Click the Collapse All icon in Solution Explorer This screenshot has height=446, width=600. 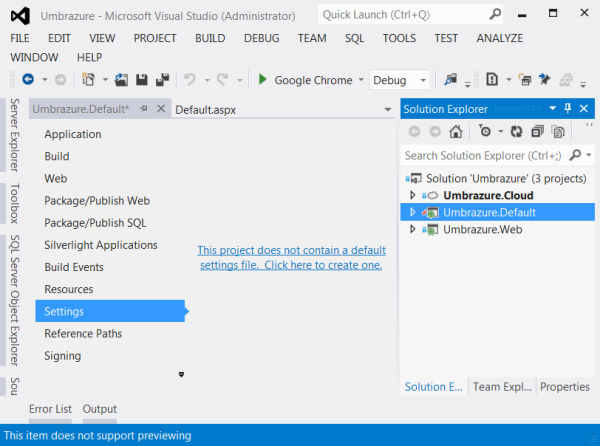537,131
